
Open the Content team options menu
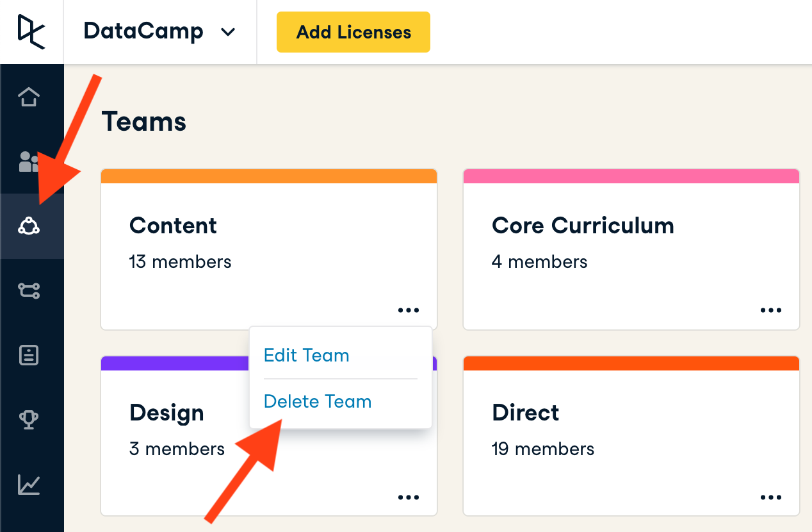coord(409,310)
